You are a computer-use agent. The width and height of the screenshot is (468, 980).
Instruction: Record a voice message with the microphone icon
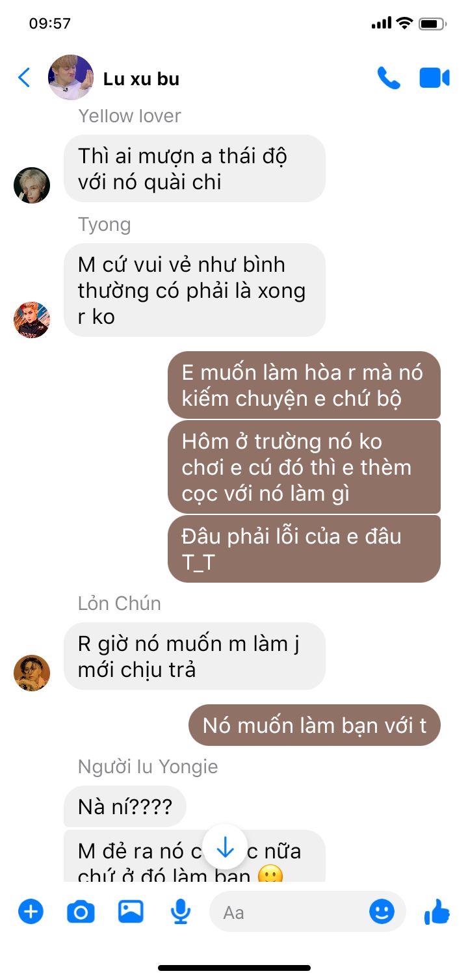coord(180,912)
